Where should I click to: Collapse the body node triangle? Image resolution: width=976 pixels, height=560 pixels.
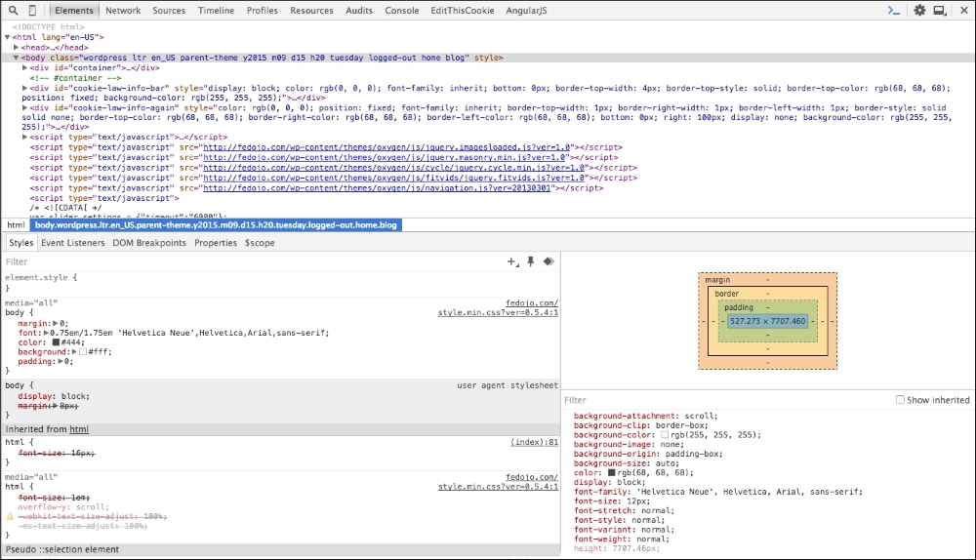17,58
